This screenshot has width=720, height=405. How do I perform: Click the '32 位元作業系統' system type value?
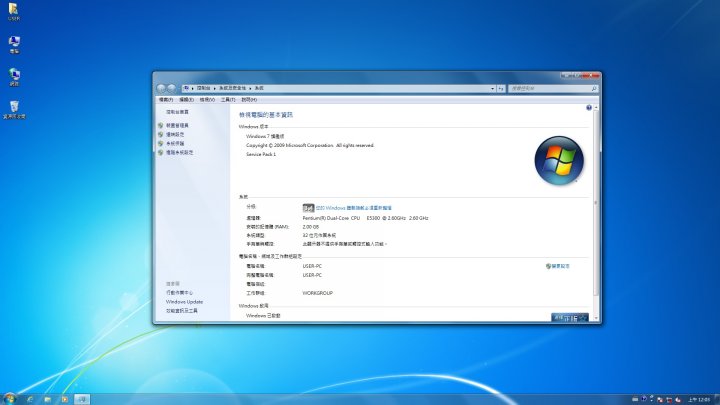click(x=319, y=236)
